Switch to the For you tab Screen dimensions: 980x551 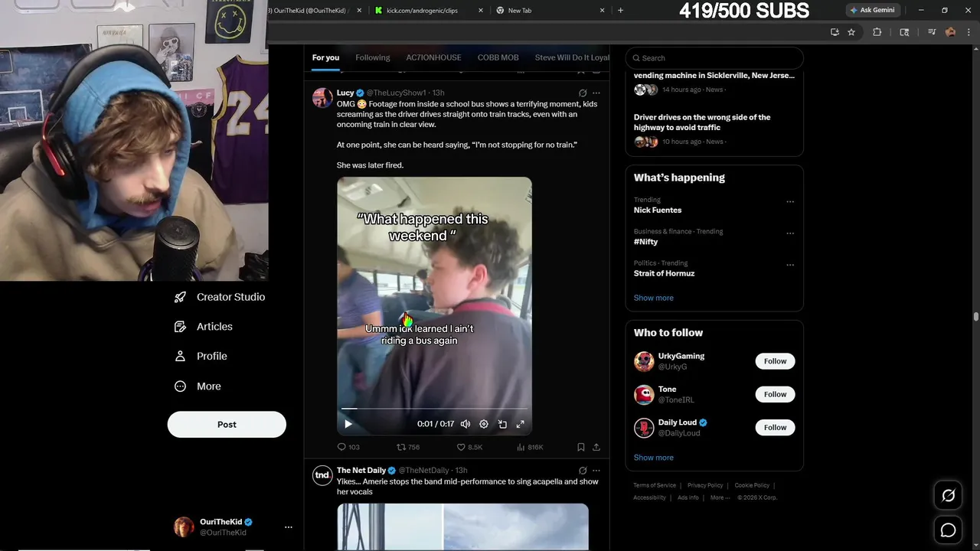[325, 57]
